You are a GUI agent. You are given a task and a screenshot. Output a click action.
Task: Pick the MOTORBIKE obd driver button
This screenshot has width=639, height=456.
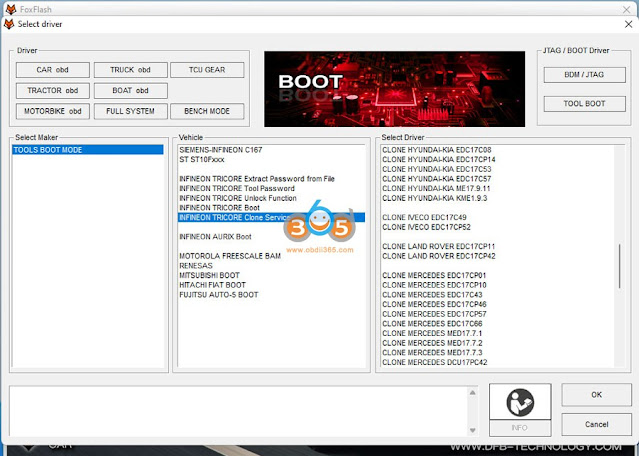tap(53, 111)
